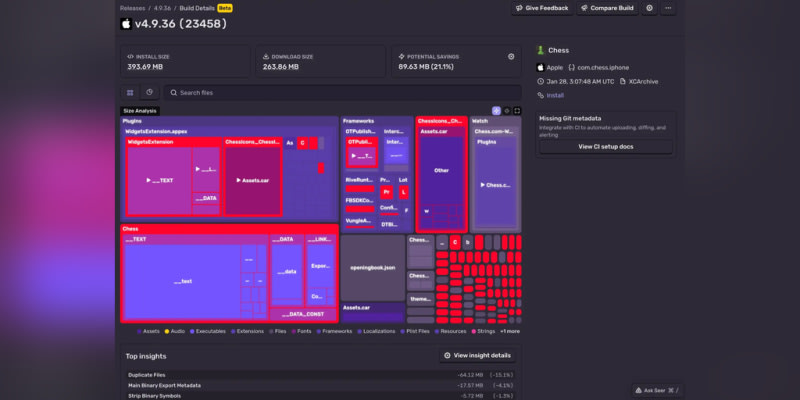The width and height of the screenshot is (800, 400).
Task: Select openingbook.json block
Action: pos(372,268)
